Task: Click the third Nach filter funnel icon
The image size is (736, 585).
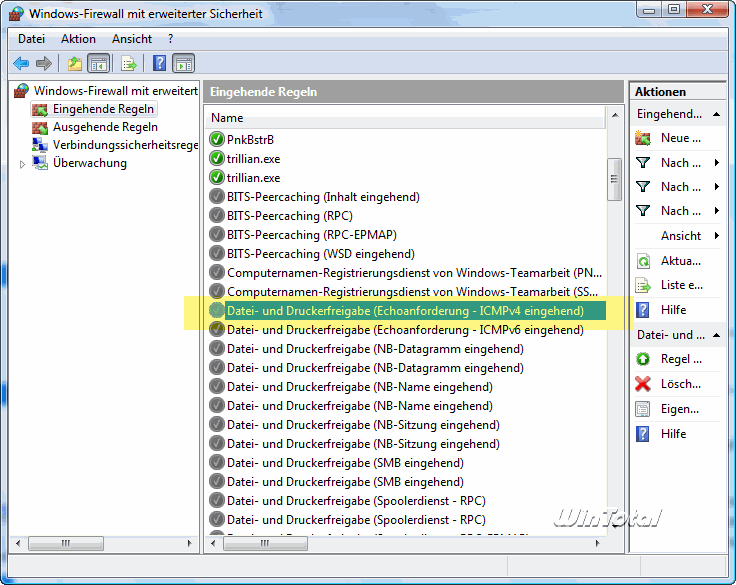Action: (x=643, y=211)
